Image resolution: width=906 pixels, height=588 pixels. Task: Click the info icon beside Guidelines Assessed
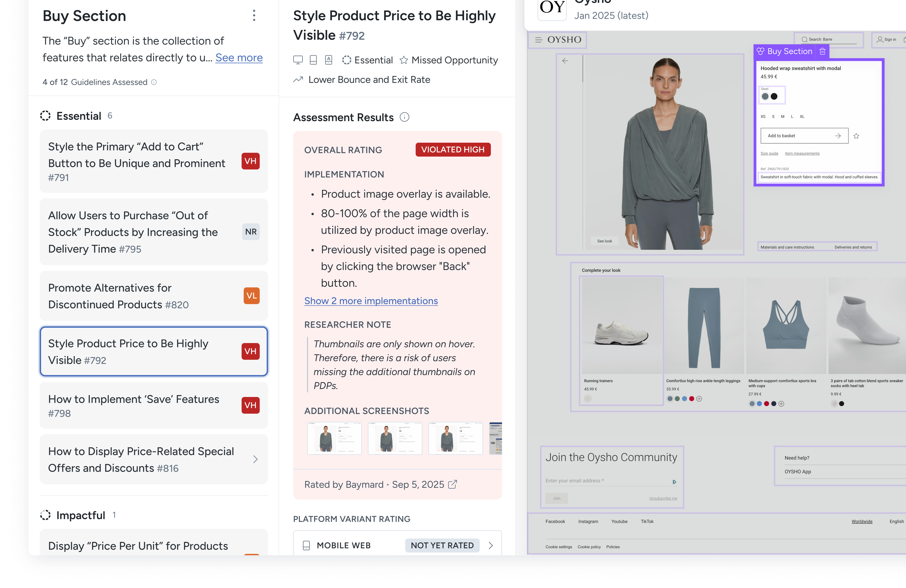click(154, 82)
